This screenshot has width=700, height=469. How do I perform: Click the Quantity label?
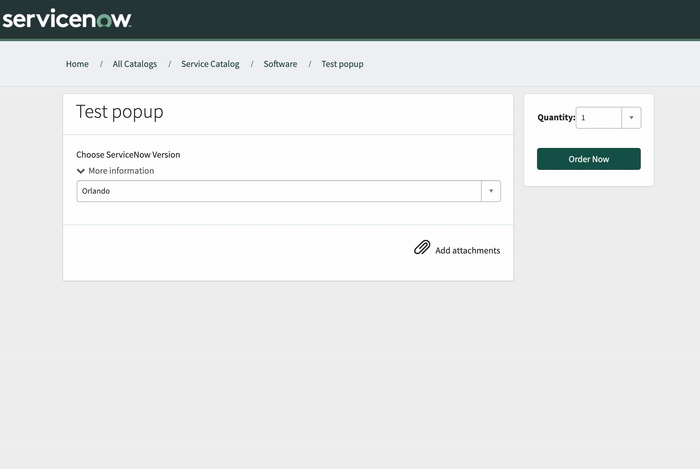556,118
